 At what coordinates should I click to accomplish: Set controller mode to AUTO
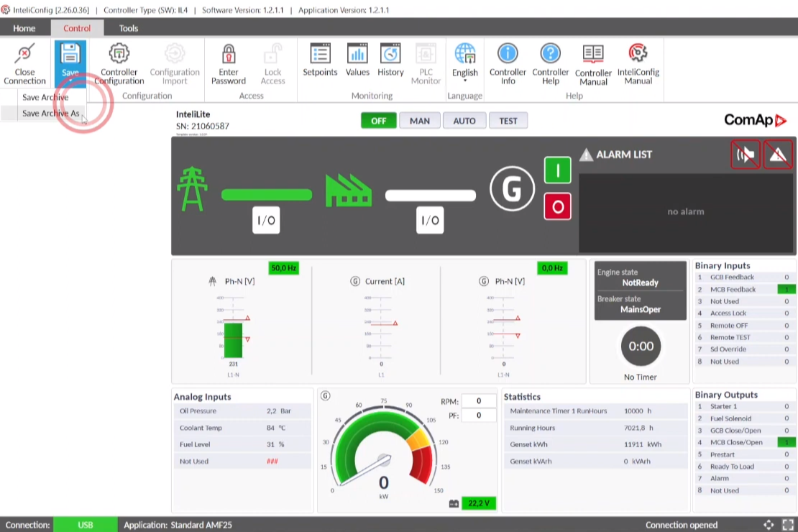point(464,121)
